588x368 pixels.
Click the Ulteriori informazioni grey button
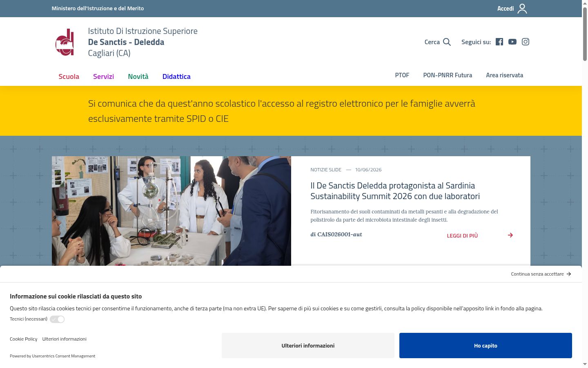click(x=308, y=346)
